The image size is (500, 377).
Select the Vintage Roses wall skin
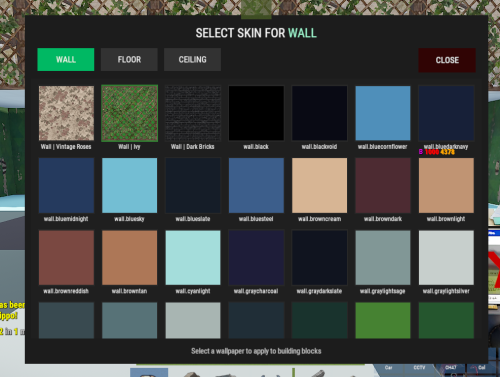66,113
